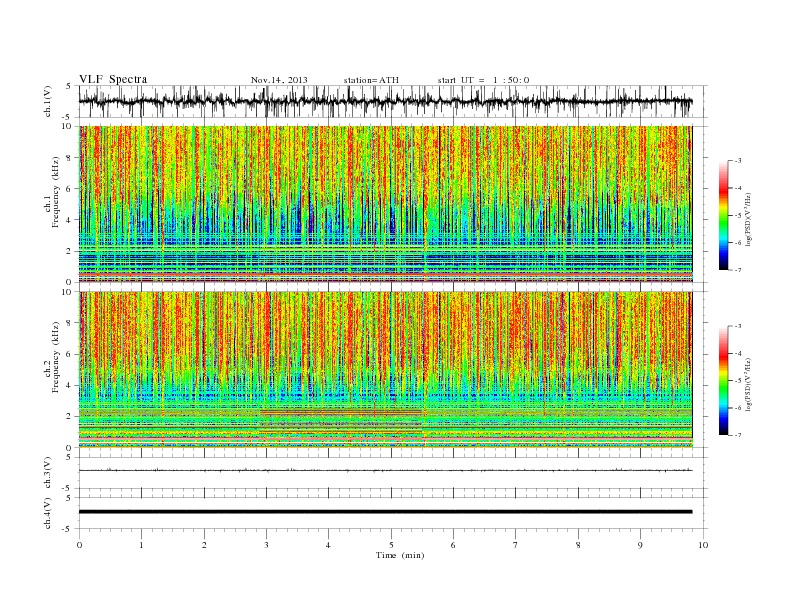Click the ch.1 spectrogram color scale bar
This screenshot has height=612, width=792.
pyautogui.click(x=723, y=216)
